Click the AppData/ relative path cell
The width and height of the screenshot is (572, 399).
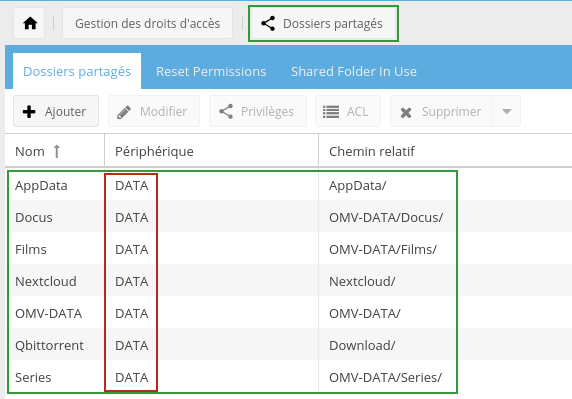click(358, 186)
